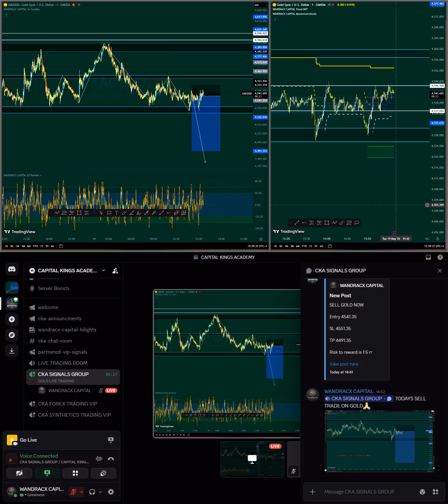448x504 pixels.
Task: Set left chart range to 1D
Action: pos(6,246)
